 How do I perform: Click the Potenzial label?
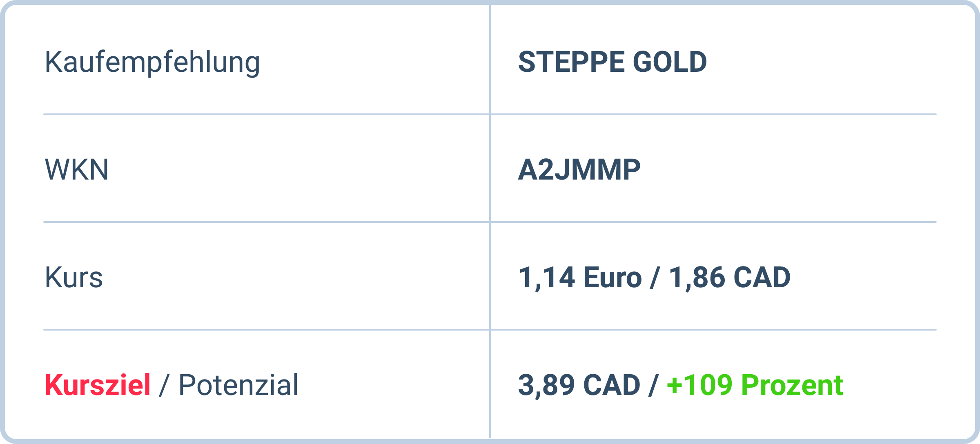tap(238, 385)
